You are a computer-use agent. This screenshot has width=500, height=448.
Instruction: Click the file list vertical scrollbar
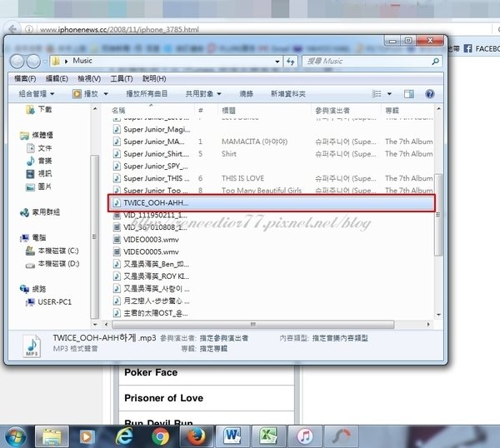pyautogui.click(x=439, y=215)
